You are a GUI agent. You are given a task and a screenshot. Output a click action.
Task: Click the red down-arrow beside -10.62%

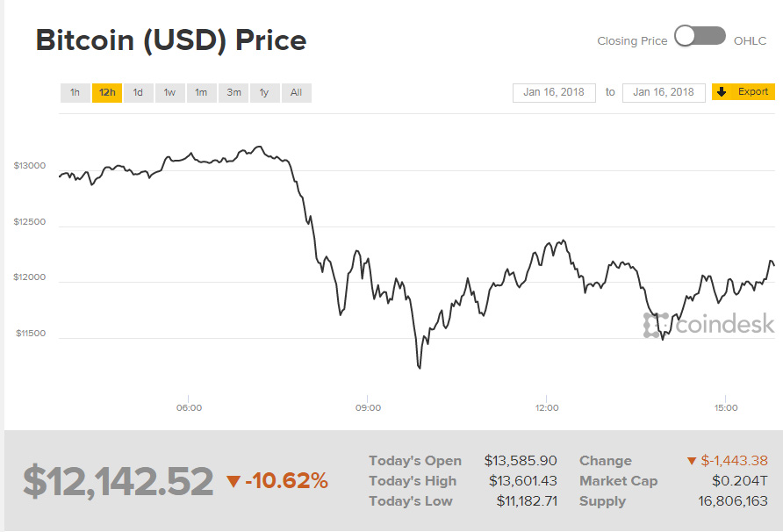pos(233,481)
